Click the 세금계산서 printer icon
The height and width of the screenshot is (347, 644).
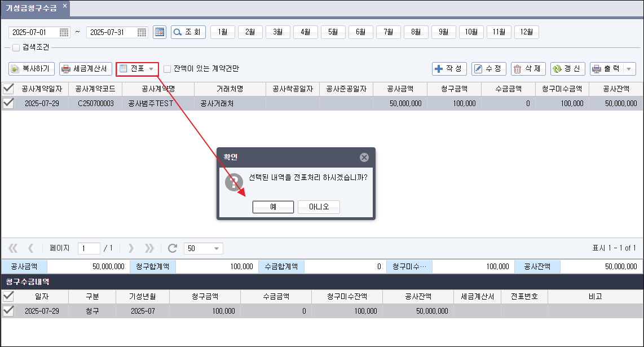point(65,68)
